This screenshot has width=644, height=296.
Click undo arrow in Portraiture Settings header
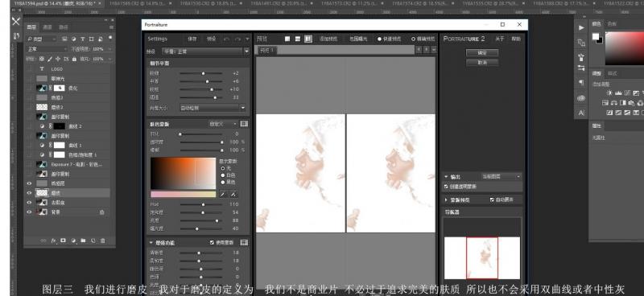click(227, 39)
